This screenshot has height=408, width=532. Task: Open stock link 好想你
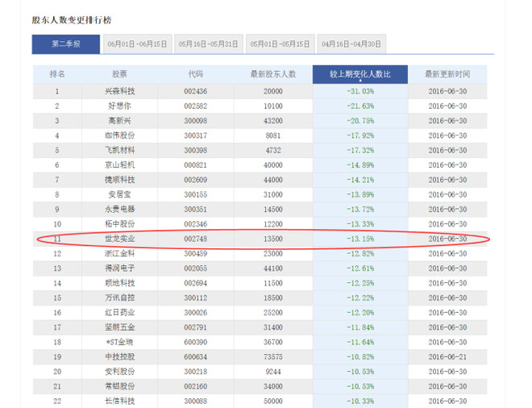[120, 106]
